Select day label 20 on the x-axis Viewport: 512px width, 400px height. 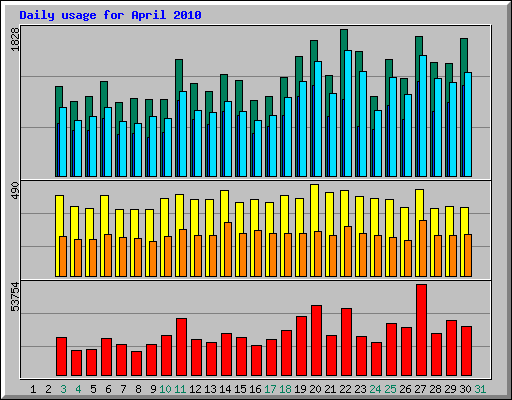(315, 389)
